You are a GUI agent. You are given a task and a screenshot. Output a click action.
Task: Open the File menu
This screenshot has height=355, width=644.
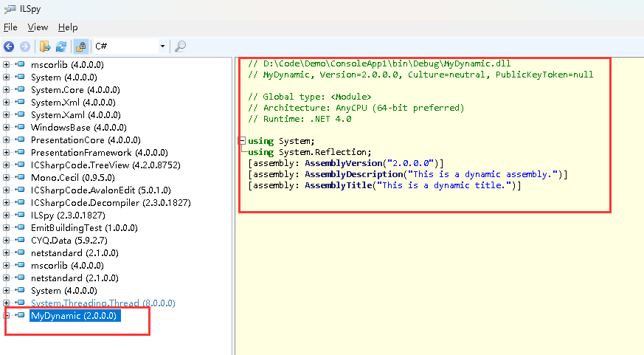click(x=10, y=27)
